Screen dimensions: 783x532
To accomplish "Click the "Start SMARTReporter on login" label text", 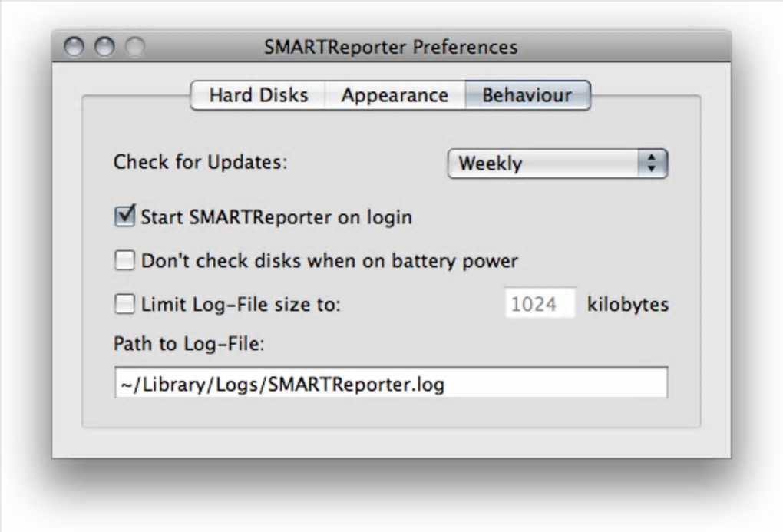I will point(276,217).
